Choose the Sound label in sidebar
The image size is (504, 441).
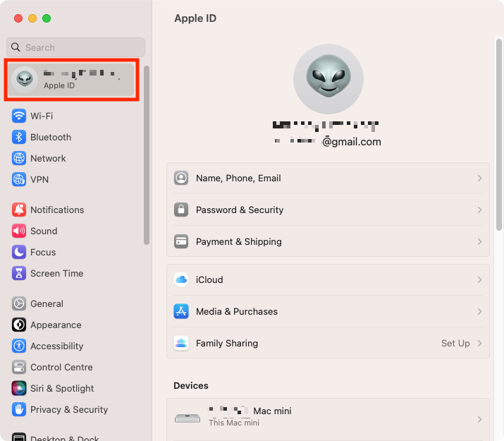pos(44,231)
